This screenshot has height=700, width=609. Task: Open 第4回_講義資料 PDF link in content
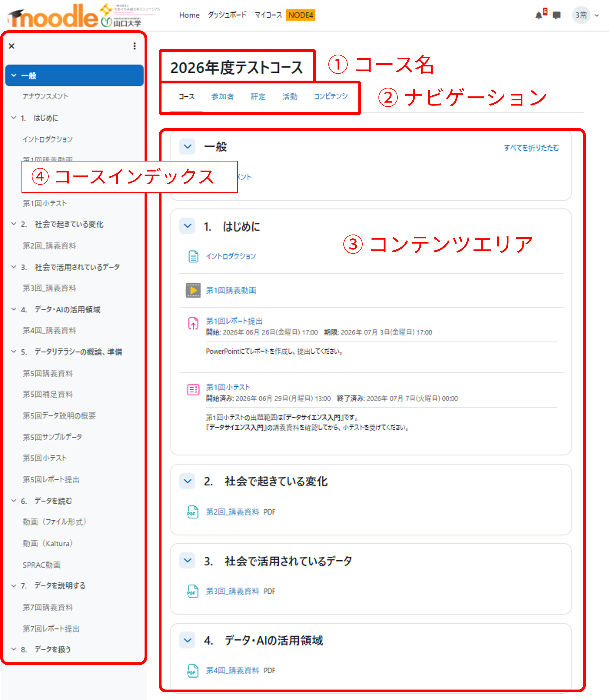coord(233,670)
